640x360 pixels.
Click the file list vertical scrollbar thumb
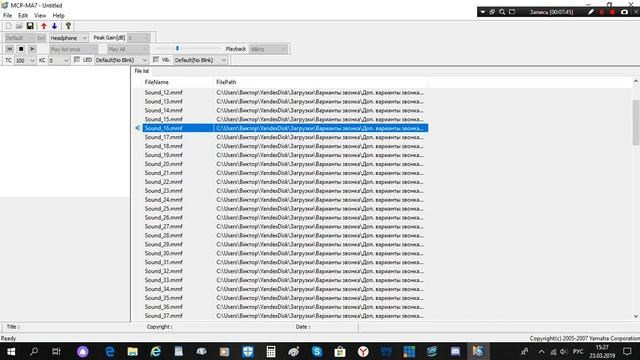[636, 122]
